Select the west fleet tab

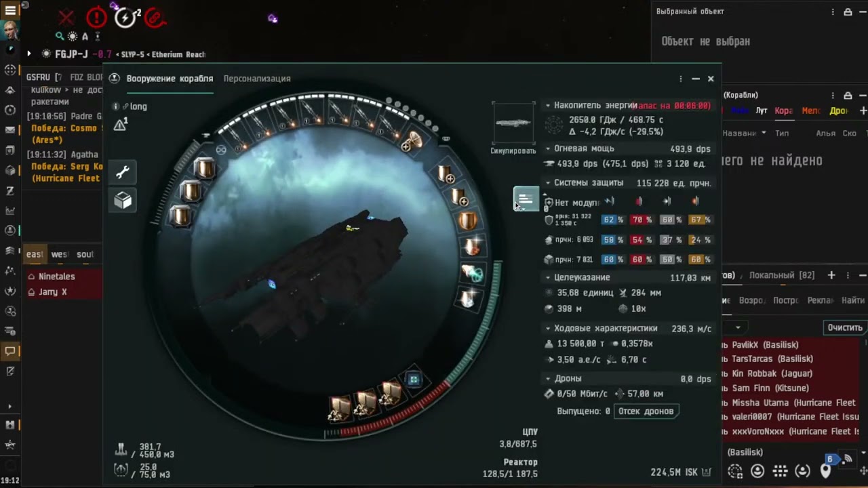click(60, 254)
